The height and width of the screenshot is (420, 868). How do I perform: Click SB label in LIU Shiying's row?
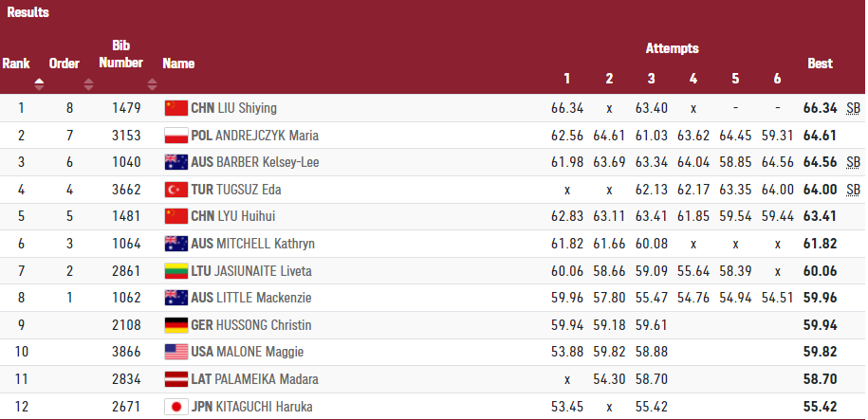coord(853,108)
